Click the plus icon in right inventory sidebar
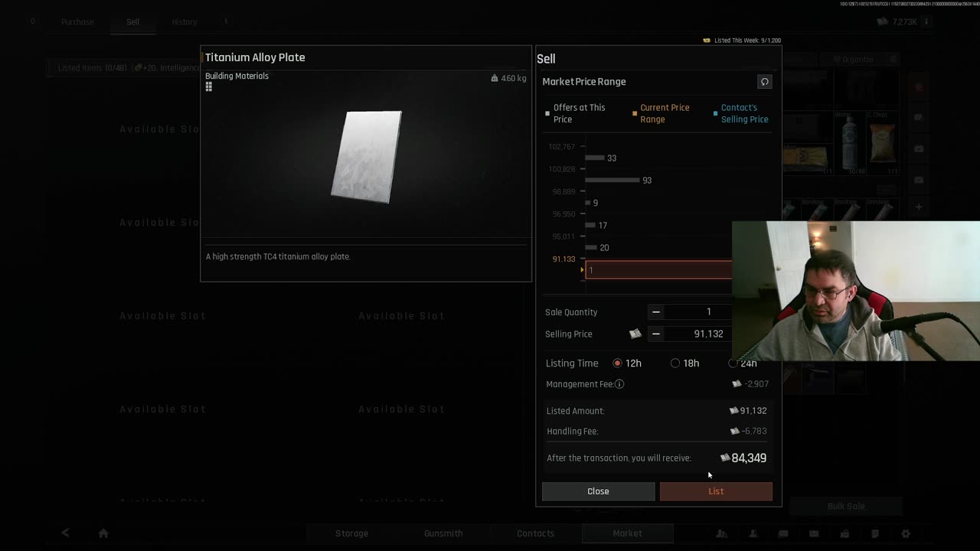 click(919, 207)
